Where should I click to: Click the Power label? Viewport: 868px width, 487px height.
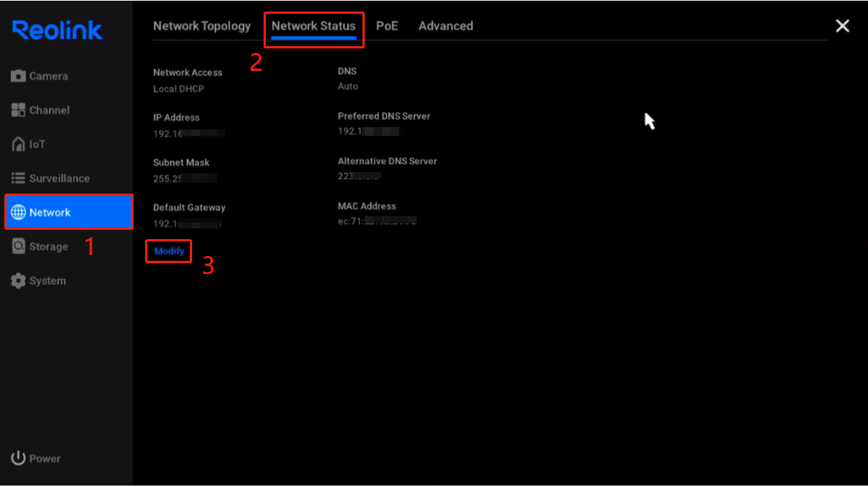pos(45,458)
